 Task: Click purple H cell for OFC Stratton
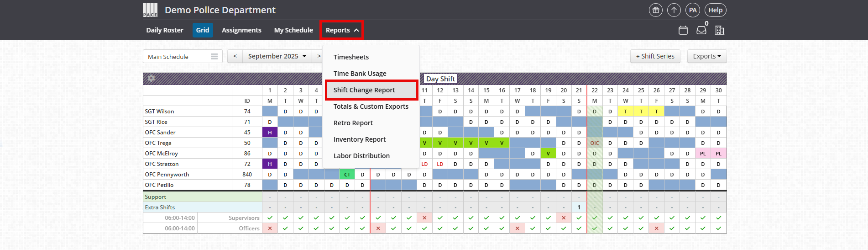(270, 164)
